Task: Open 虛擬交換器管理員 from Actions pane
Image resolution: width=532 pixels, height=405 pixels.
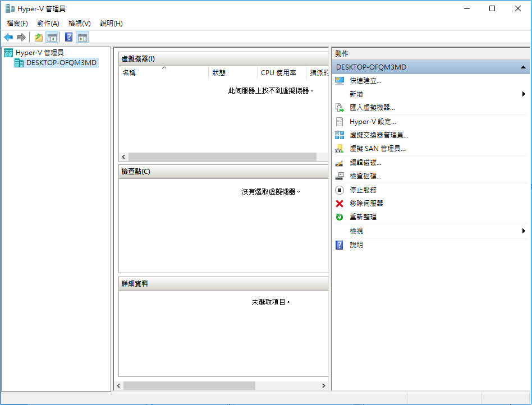Action: 379,135
